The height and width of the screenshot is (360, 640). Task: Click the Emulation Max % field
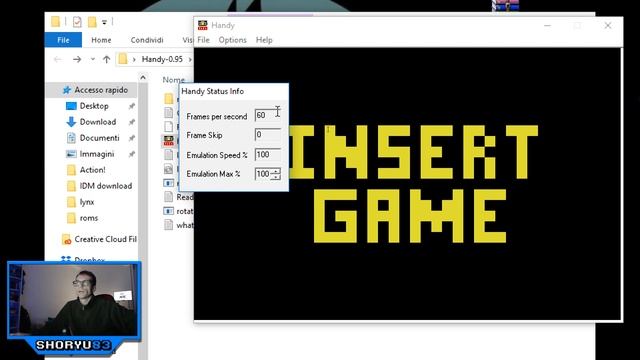(263, 174)
